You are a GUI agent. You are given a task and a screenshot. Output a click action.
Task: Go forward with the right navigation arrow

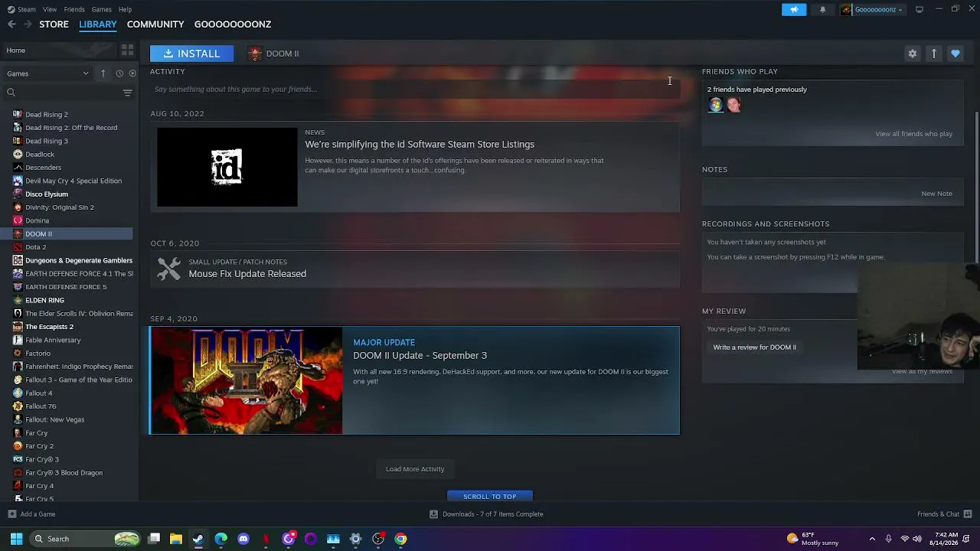[28, 24]
